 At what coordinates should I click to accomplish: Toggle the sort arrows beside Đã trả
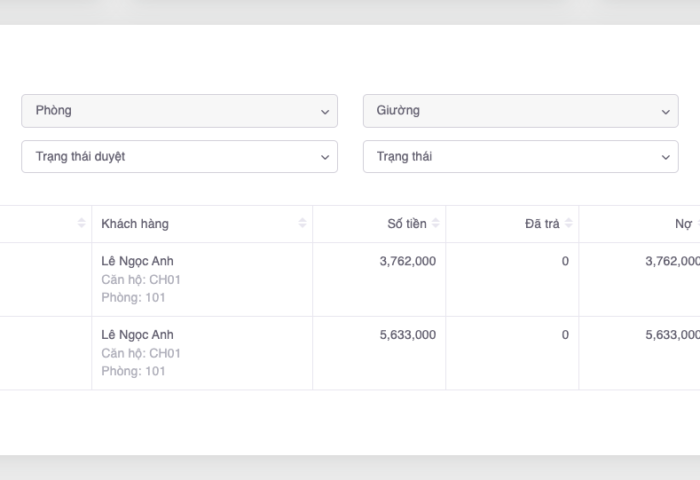point(569,224)
